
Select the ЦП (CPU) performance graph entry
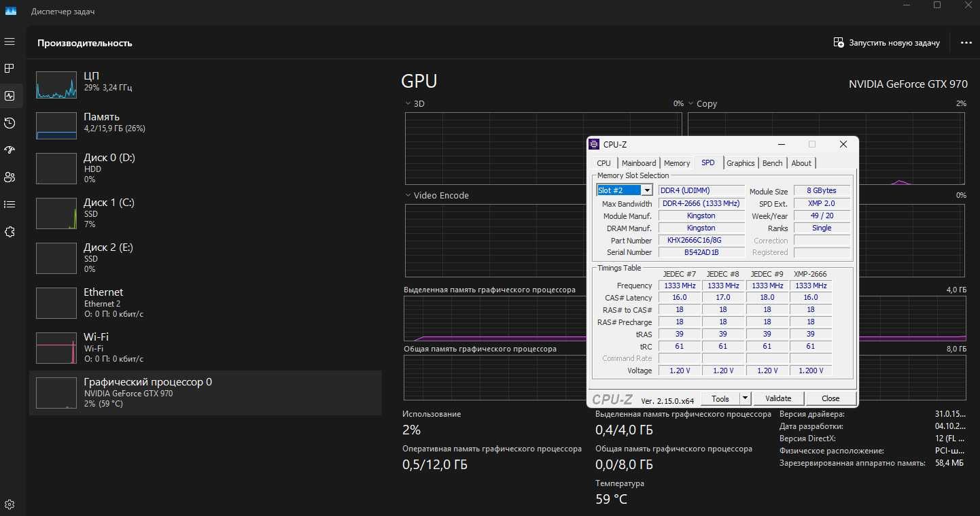click(205, 85)
